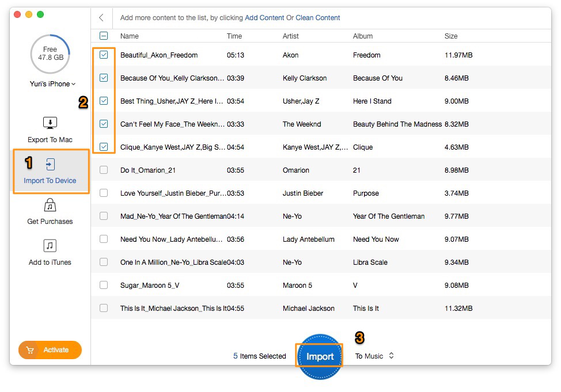The image size is (561, 392).
Task: Sort by the Album column header
Action: pyautogui.click(x=363, y=36)
